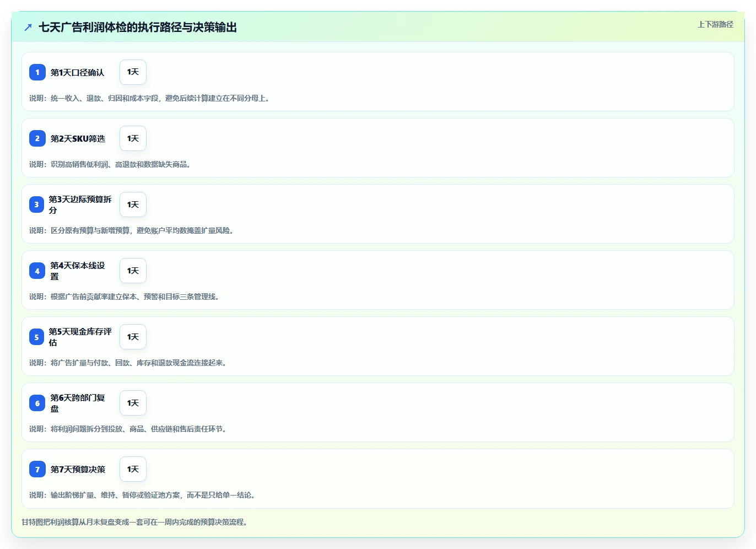The width and height of the screenshot is (756, 549).
Task: Select the 第7天预算决策 step title
Action: (78, 469)
